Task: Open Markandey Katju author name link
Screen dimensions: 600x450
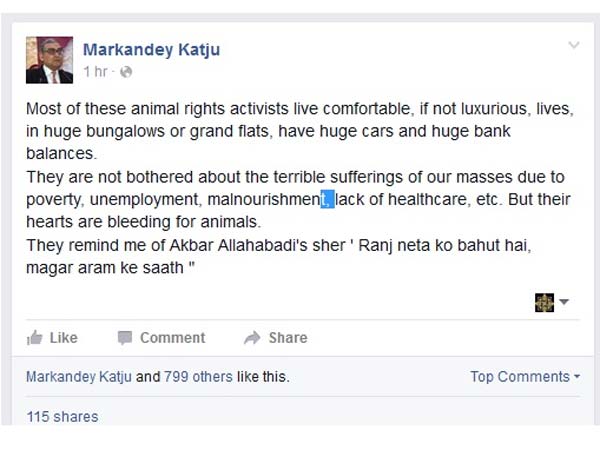Action: click(150, 49)
